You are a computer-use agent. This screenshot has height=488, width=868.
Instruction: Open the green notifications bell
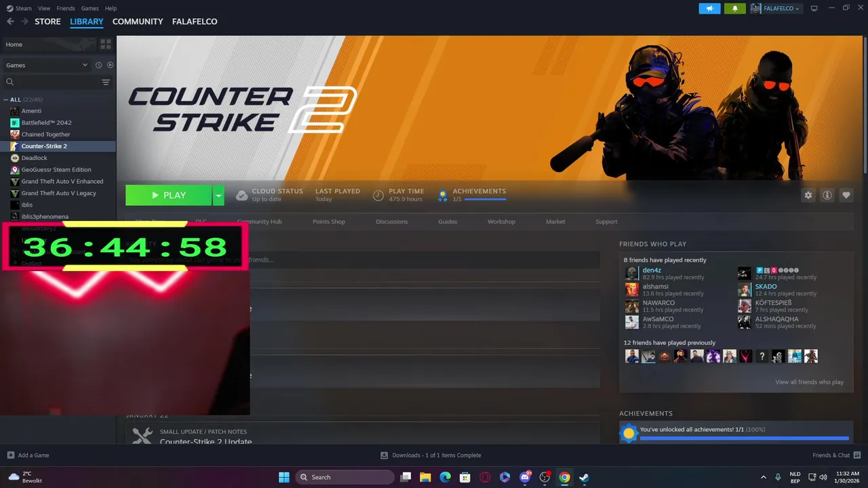coord(735,8)
